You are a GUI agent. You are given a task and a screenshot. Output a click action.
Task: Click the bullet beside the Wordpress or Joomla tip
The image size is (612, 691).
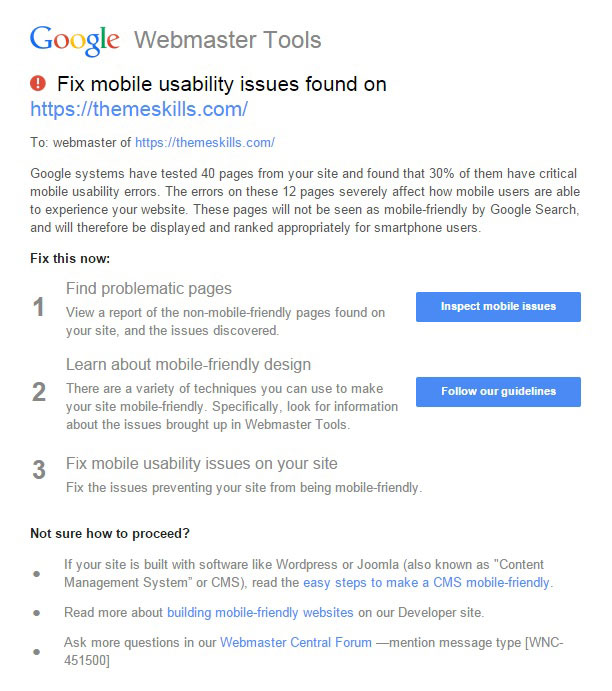[x=37, y=574]
